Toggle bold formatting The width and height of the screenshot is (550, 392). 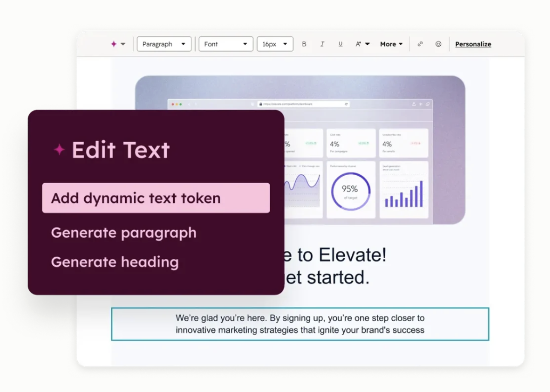coord(304,44)
